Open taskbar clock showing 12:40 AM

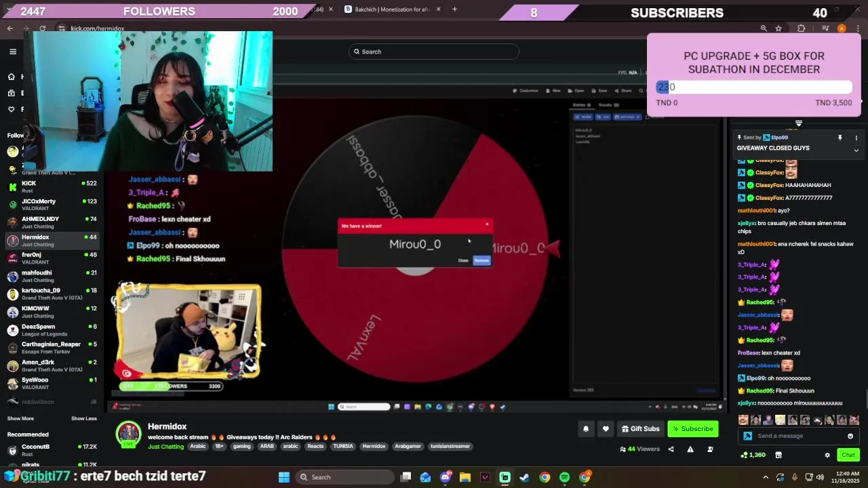click(x=845, y=477)
